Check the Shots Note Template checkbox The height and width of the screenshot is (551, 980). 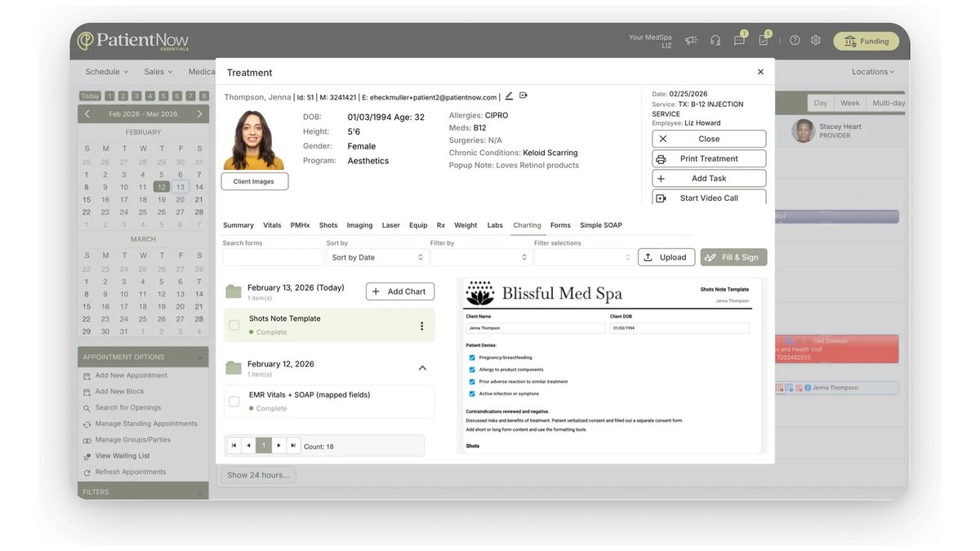pyautogui.click(x=234, y=325)
